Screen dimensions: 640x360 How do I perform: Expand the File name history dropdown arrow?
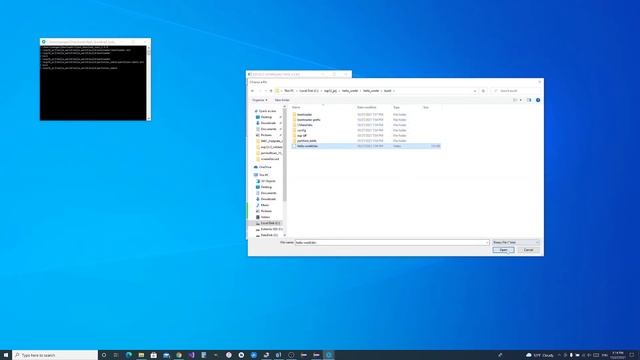tap(487, 242)
